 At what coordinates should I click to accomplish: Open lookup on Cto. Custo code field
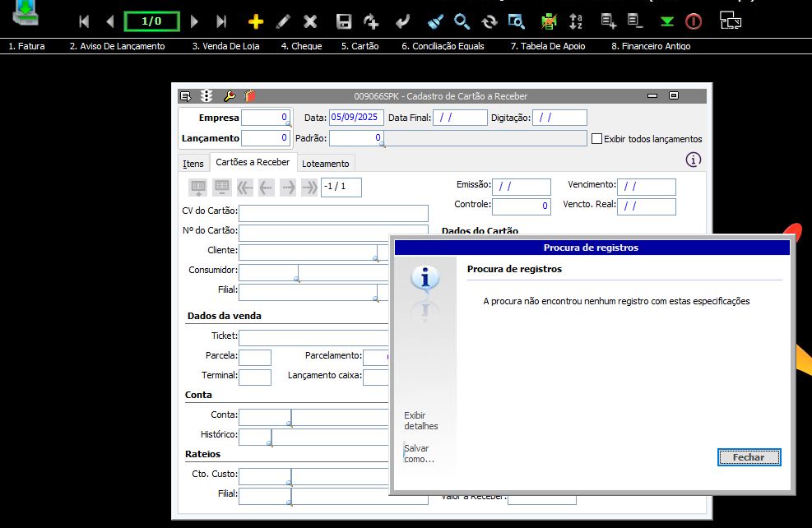coord(290,483)
